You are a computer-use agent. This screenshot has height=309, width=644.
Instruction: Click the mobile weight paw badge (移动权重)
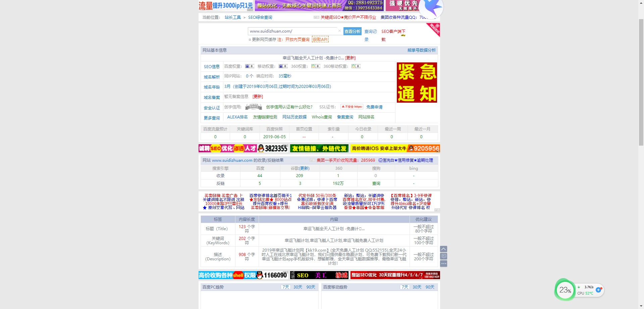283,66
